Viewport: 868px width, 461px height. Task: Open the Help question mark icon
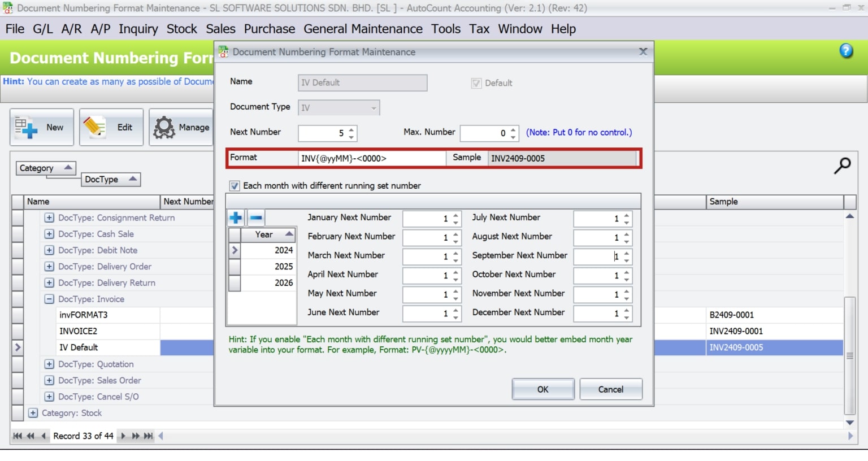click(x=846, y=50)
